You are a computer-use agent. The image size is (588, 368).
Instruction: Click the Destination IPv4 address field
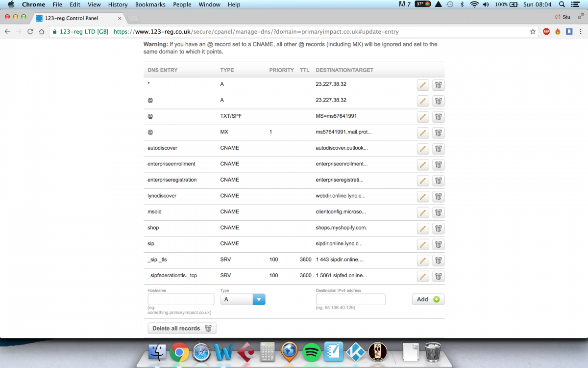[x=350, y=299]
